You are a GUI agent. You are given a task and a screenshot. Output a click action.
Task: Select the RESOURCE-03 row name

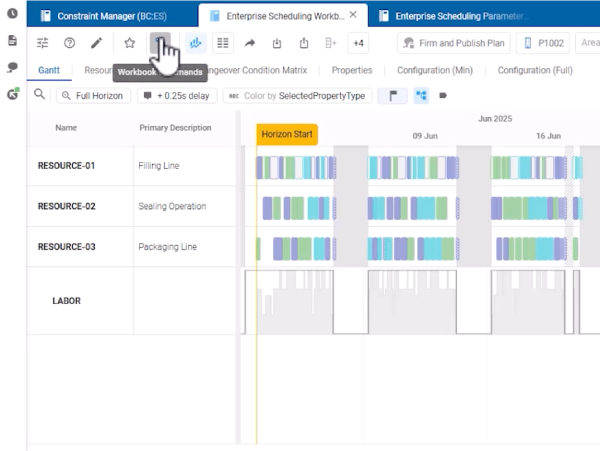coord(67,247)
